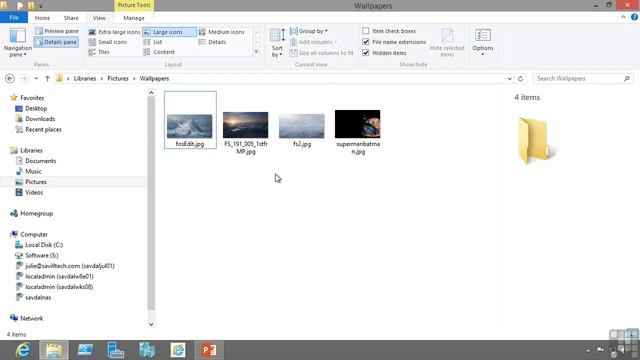640x360 pixels.
Task: Open Local Disk (C:)
Action: click(x=44, y=245)
